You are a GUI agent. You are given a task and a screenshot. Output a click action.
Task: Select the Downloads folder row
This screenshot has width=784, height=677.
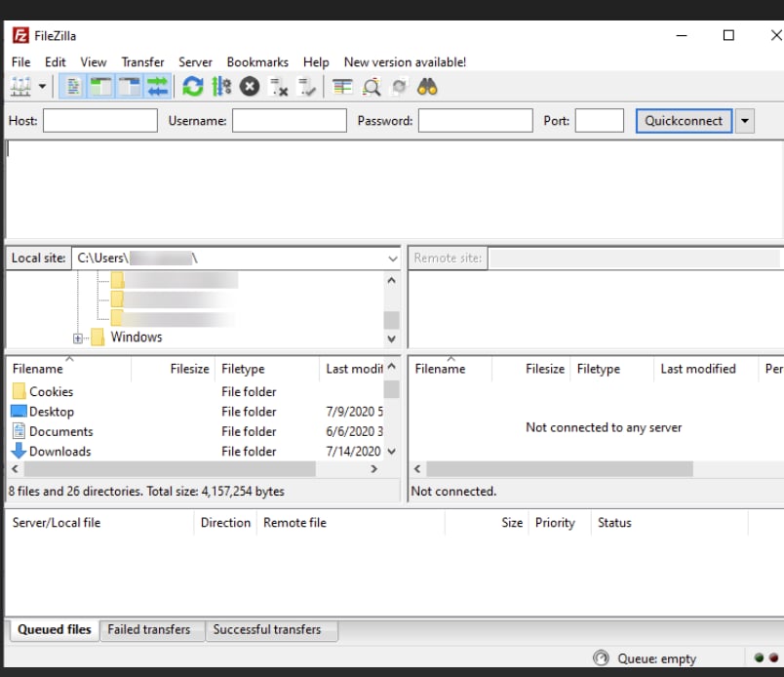196,452
